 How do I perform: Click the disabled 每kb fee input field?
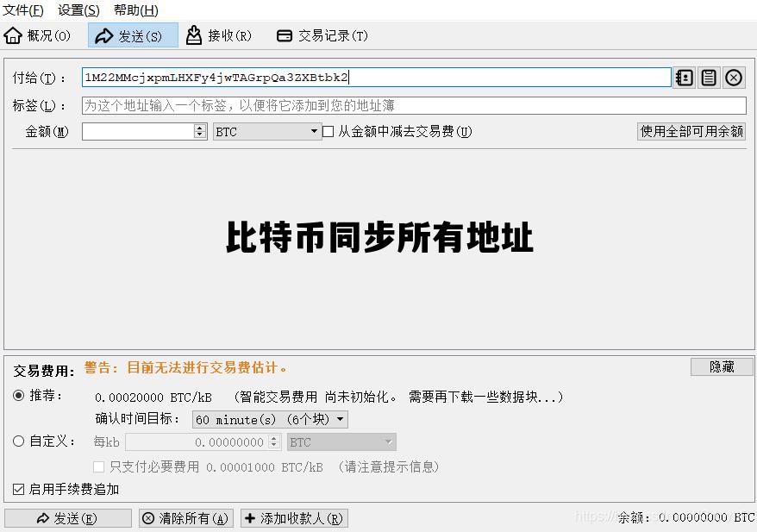pos(197,441)
